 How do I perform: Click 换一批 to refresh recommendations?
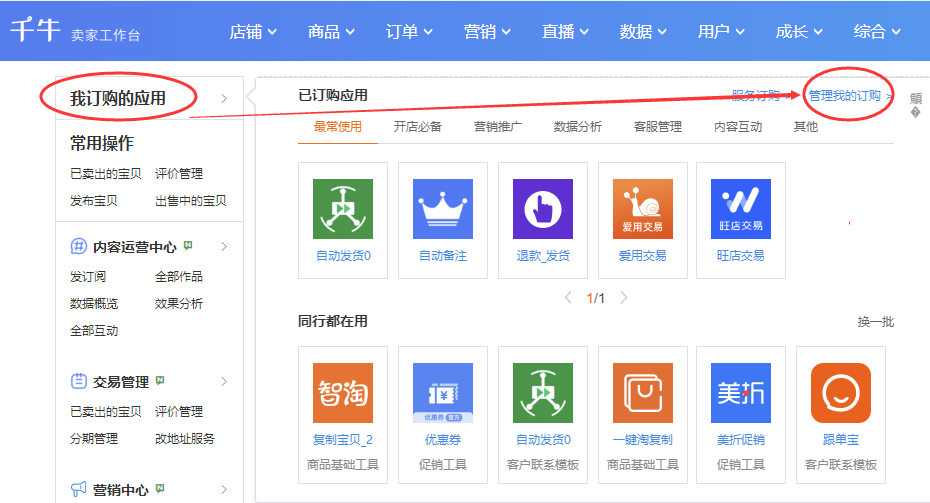pos(875,322)
